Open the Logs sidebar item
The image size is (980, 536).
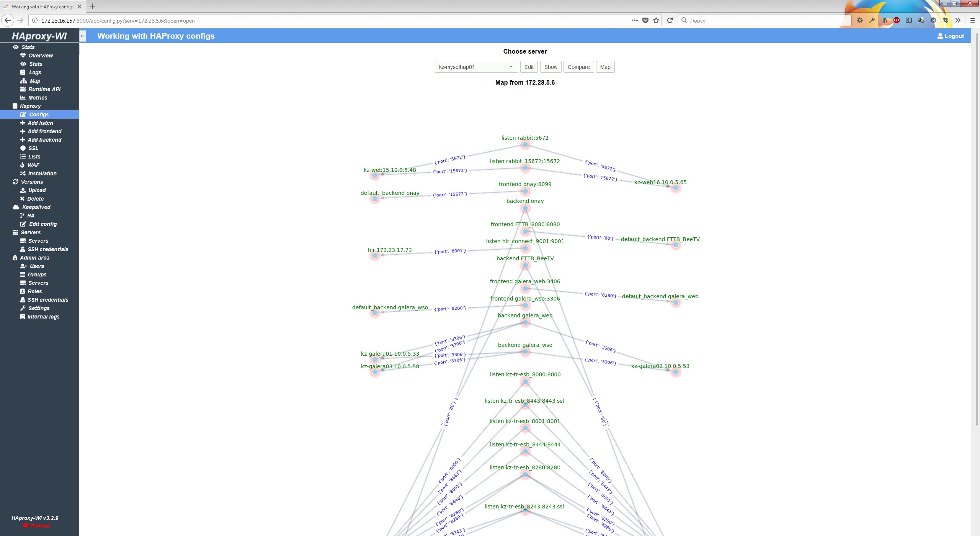tap(35, 72)
